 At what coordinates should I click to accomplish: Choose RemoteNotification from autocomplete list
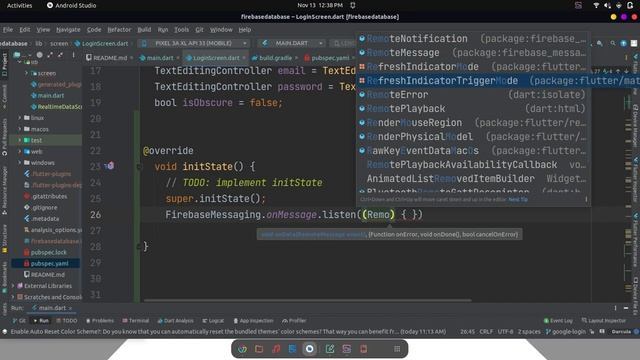[x=473, y=39]
